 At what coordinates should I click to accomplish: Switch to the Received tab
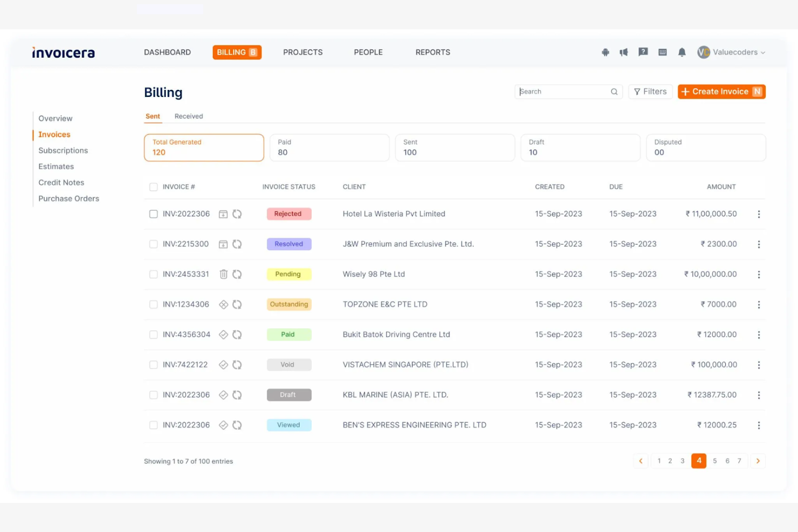[x=188, y=116]
